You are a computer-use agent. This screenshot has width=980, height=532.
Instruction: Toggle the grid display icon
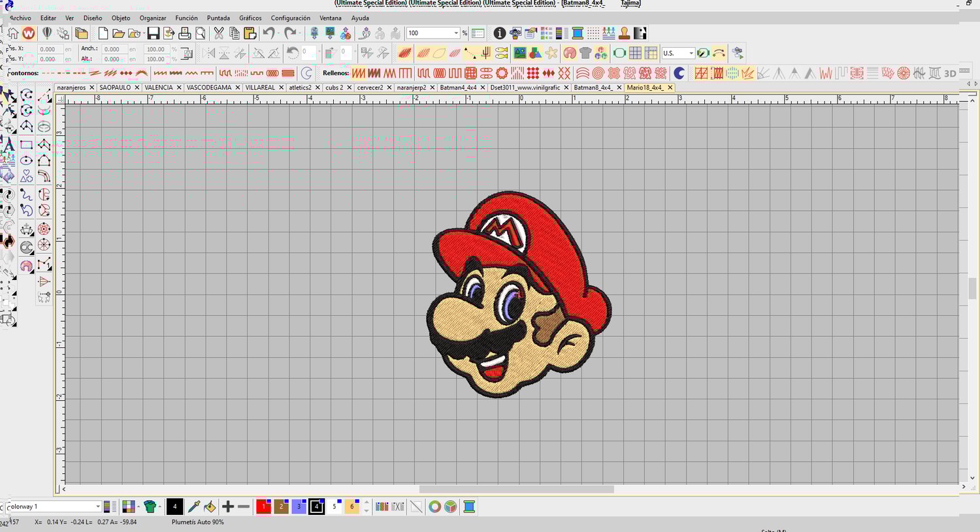point(635,53)
